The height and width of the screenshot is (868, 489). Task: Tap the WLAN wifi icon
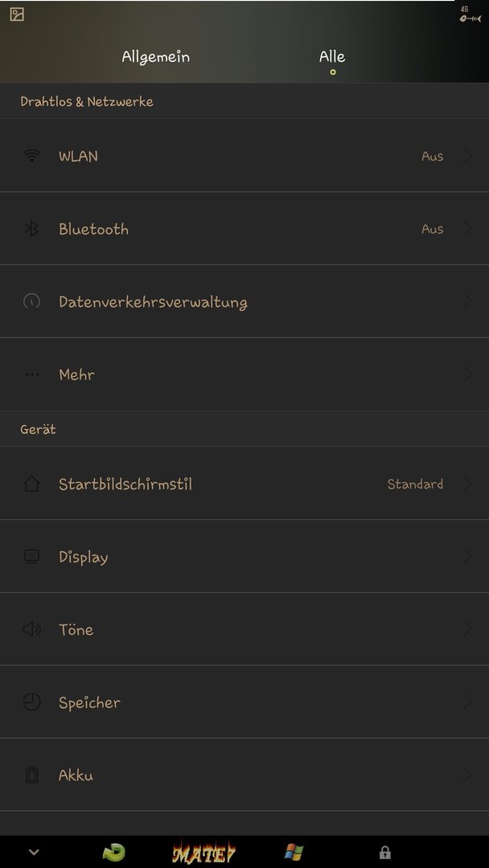31,156
